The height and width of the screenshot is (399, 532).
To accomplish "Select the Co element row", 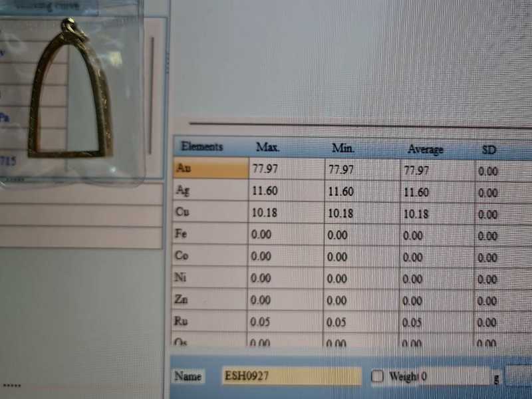I will tap(209, 256).
